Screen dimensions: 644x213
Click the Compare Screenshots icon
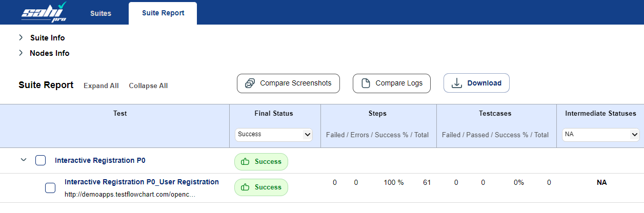pos(250,83)
